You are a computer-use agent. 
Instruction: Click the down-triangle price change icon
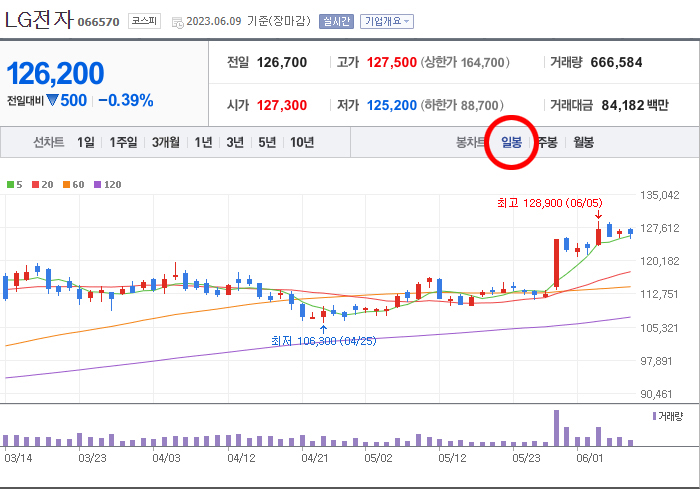tap(52, 100)
